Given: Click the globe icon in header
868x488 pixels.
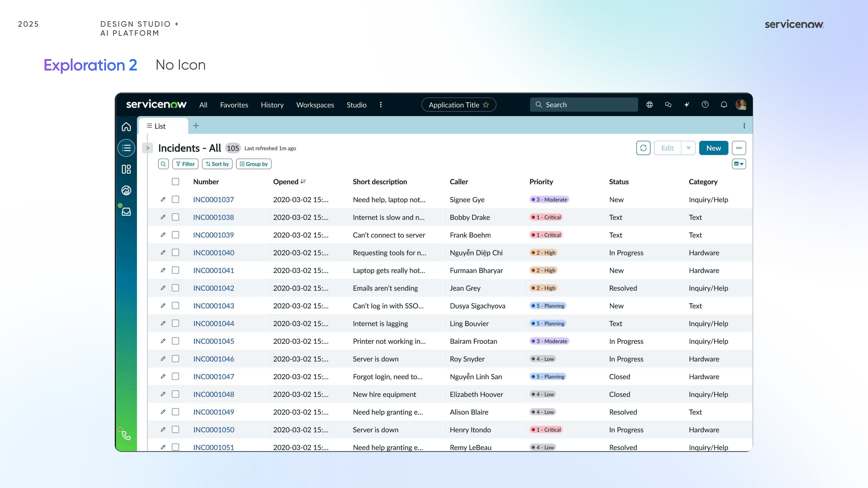Looking at the screenshot, I should [x=650, y=105].
